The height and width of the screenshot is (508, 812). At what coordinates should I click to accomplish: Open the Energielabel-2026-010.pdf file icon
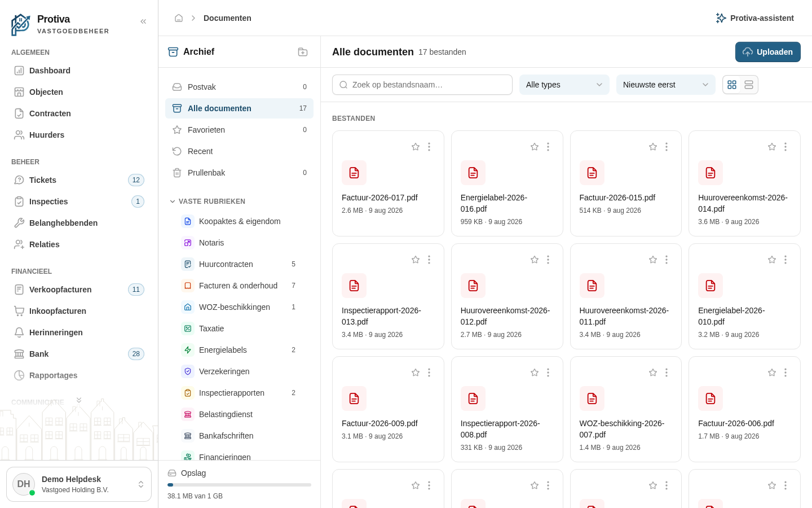click(710, 286)
